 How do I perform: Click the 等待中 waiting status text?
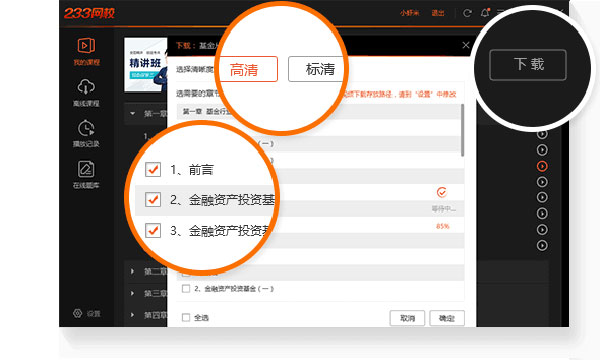point(443,209)
